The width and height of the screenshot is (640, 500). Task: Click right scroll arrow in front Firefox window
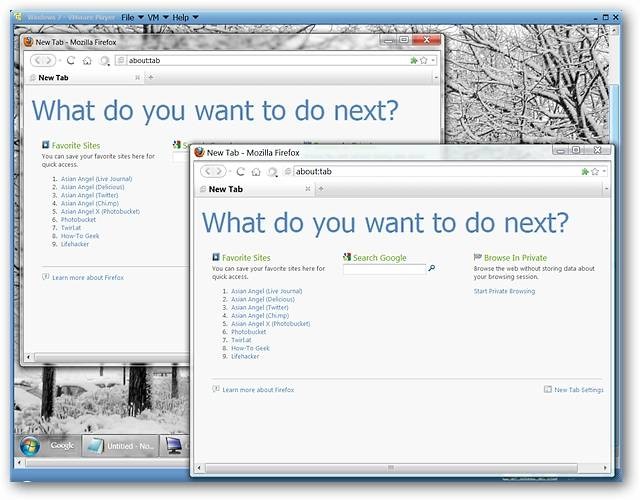(605, 468)
